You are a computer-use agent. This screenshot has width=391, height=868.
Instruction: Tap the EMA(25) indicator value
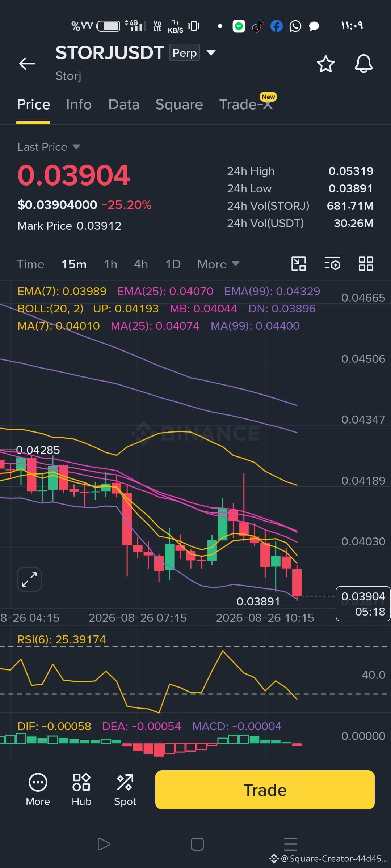coord(191,291)
